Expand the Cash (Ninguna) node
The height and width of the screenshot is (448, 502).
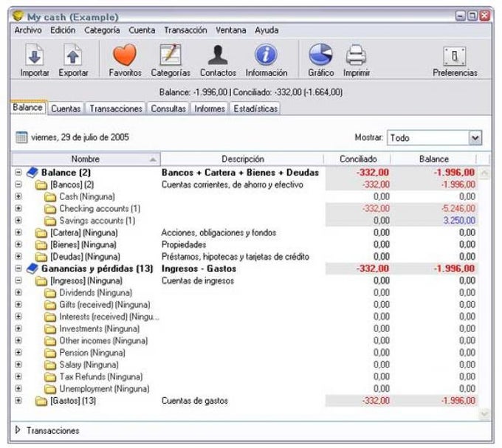[x=18, y=196]
